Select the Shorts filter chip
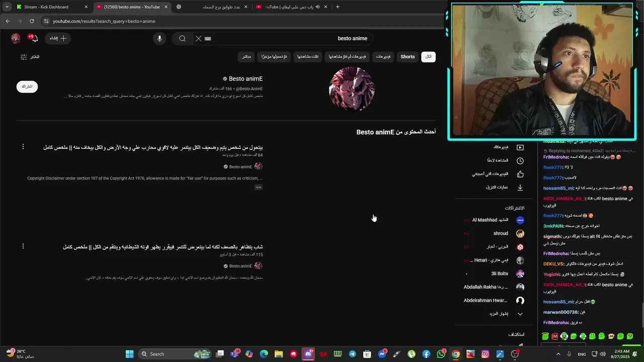 (x=408, y=57)
